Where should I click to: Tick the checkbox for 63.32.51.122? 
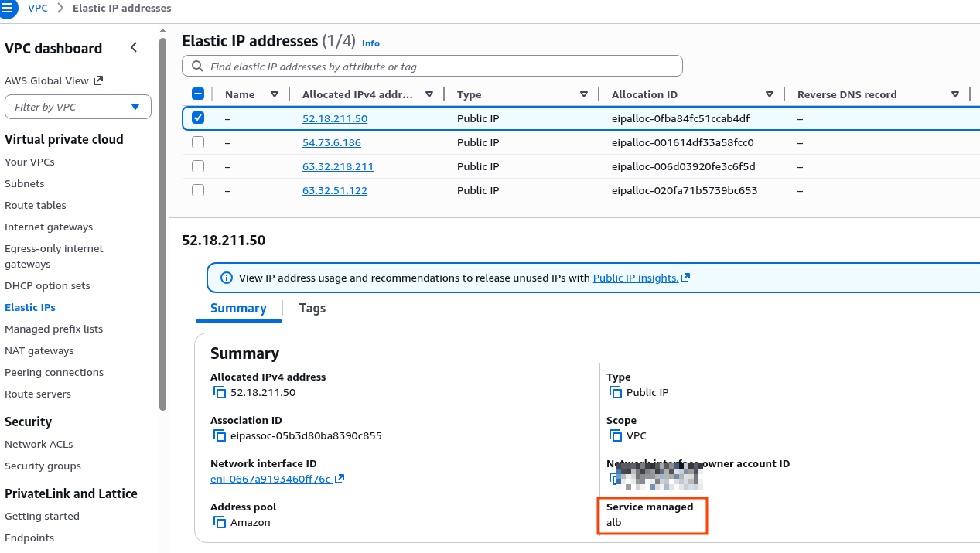pos(198,191)
